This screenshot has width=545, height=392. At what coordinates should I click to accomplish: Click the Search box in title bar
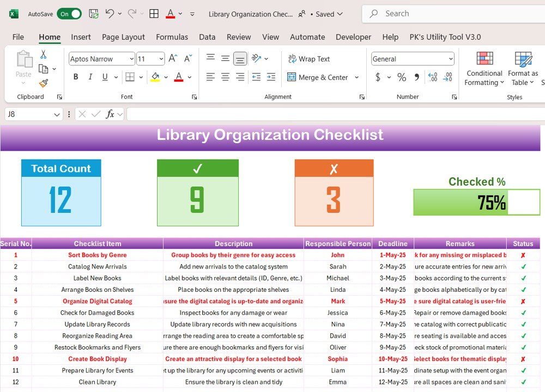[453, 14]
